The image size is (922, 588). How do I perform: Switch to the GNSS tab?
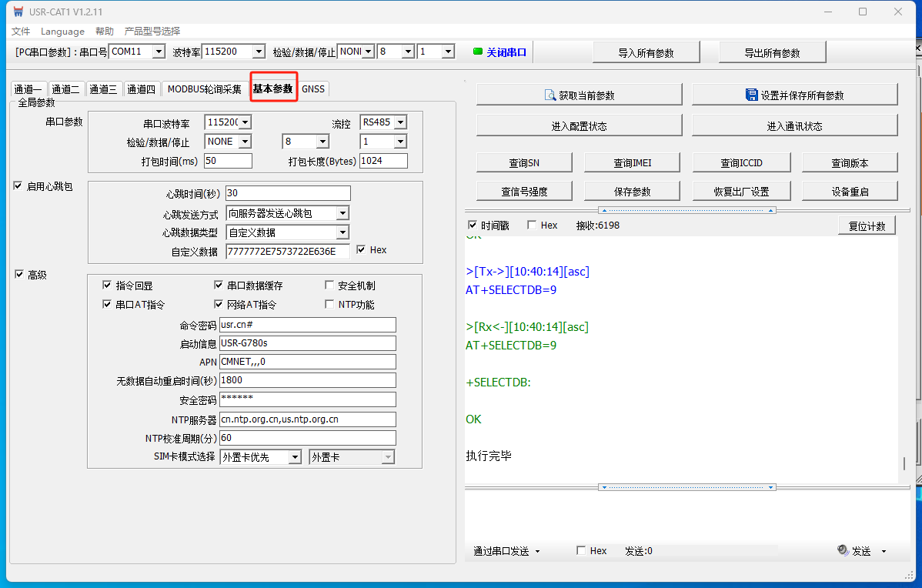313,89
